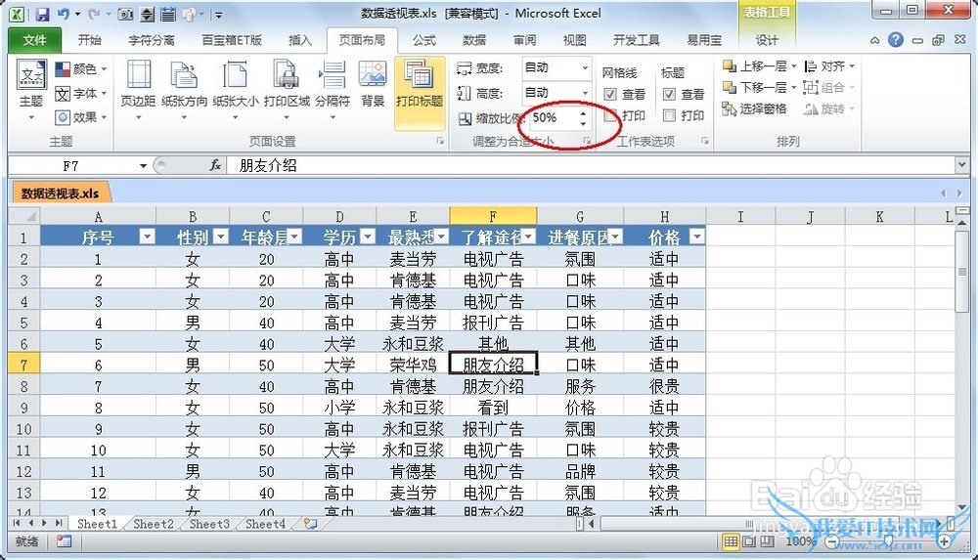Toggle Headings Print (打印) checkbox
Screen dimensions: 978x560
669,115
